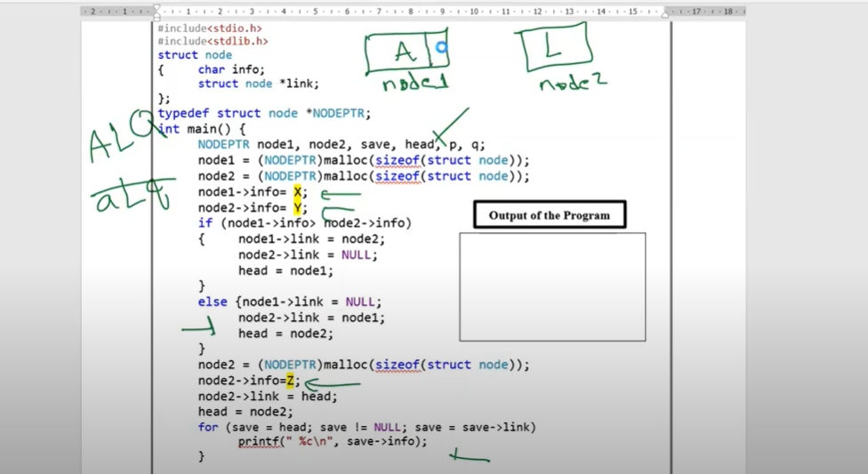Image resolution: width=868 pixels, height=474 pixels.
Task: Click the "node2->link = node1;" line
Action: coord(311,317)
